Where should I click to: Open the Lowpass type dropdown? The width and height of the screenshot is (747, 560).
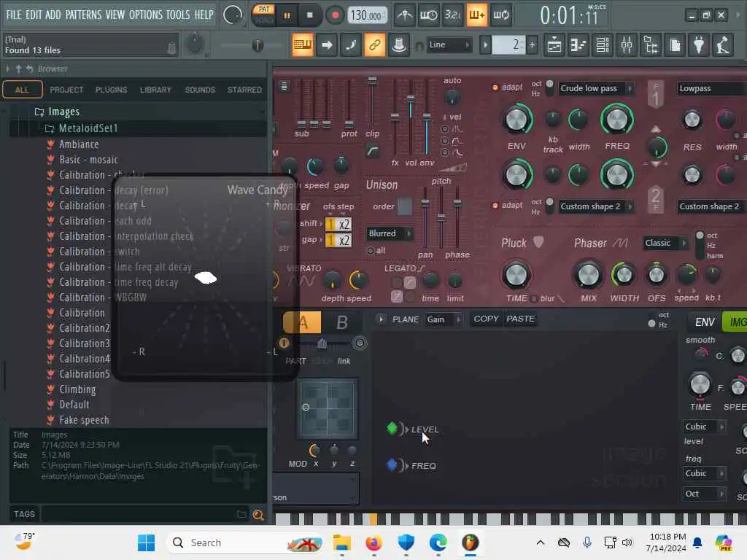(710, 88)
